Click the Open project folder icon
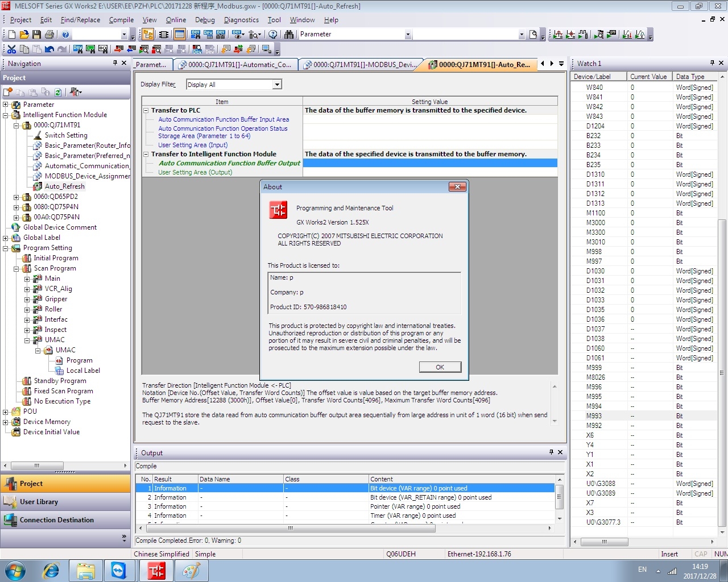The image size is (728, 582). [24, 35]
